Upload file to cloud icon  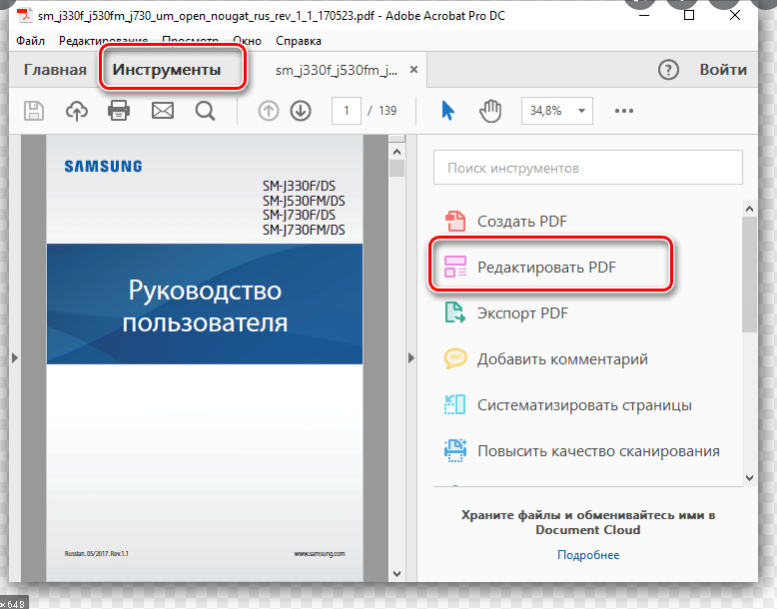[77, 111]
